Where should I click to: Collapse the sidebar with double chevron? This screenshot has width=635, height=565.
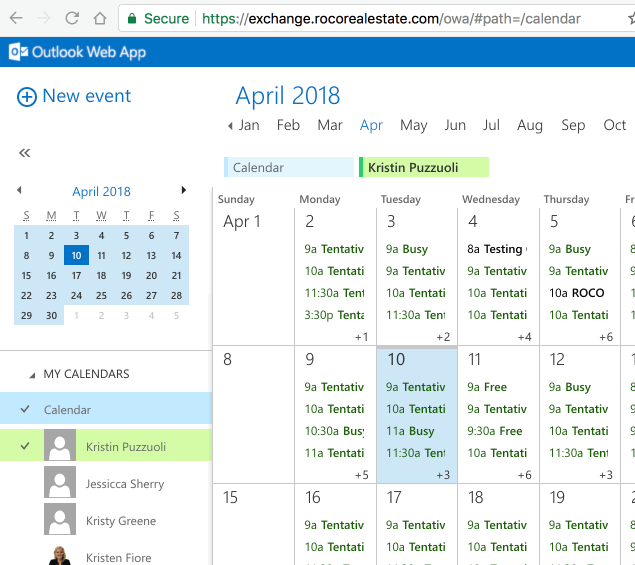click(x=25, y=153)
